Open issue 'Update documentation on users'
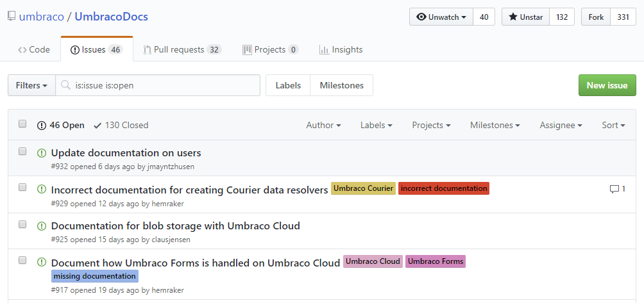The image size is (644, 303). point(126,153)
